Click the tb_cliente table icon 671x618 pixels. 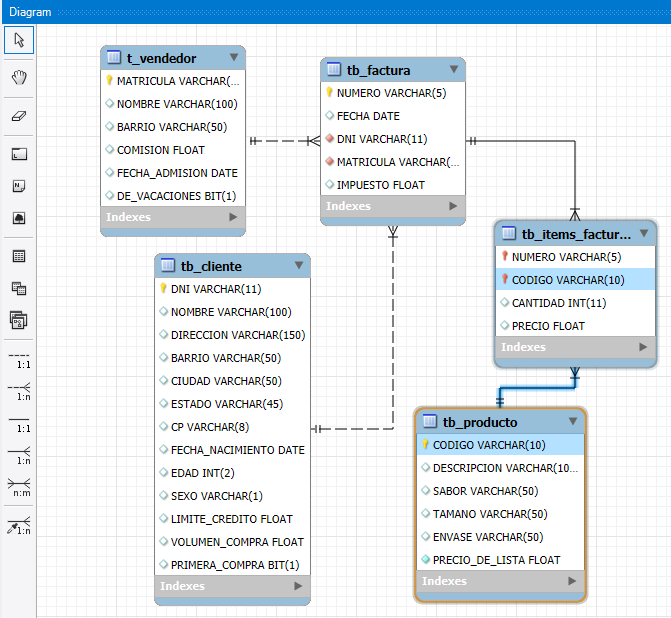click(168, 265)
